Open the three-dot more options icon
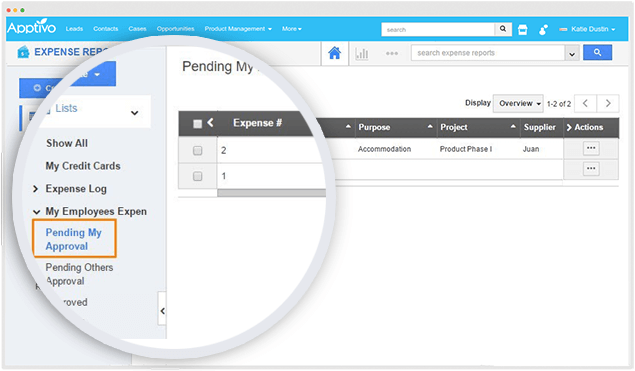Screen dimensions: 635x371 coord(392,53)
